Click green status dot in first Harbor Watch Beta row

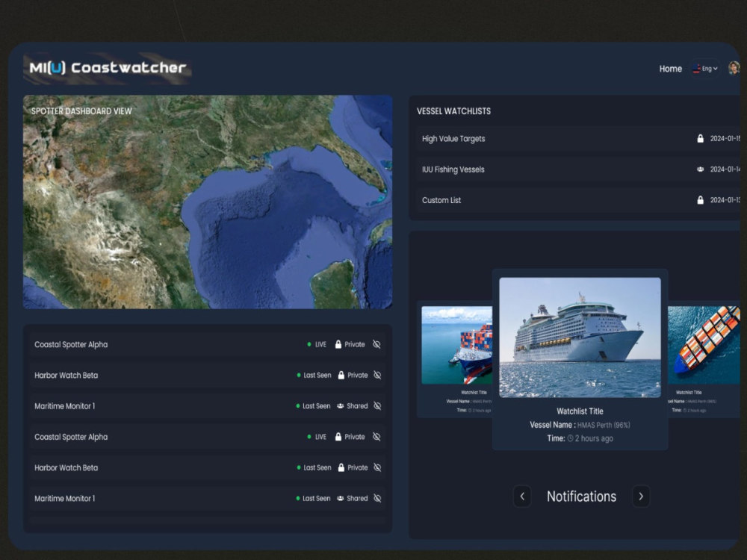[x=299, y=376]
